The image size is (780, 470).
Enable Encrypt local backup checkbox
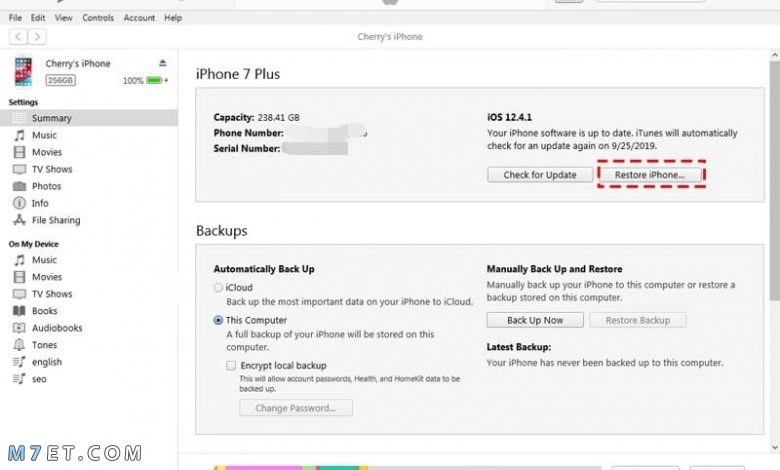pyautogui.click(x=231, y=366)
